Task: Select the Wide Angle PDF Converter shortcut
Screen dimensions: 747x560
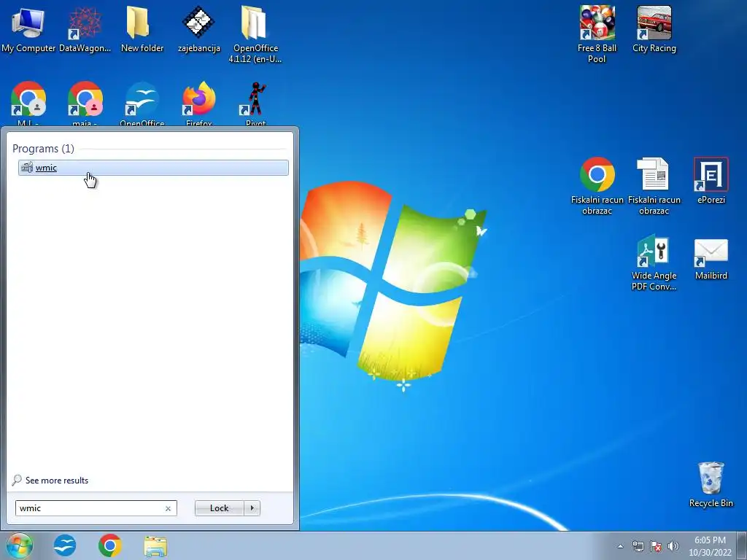Action: click(654, 262)
